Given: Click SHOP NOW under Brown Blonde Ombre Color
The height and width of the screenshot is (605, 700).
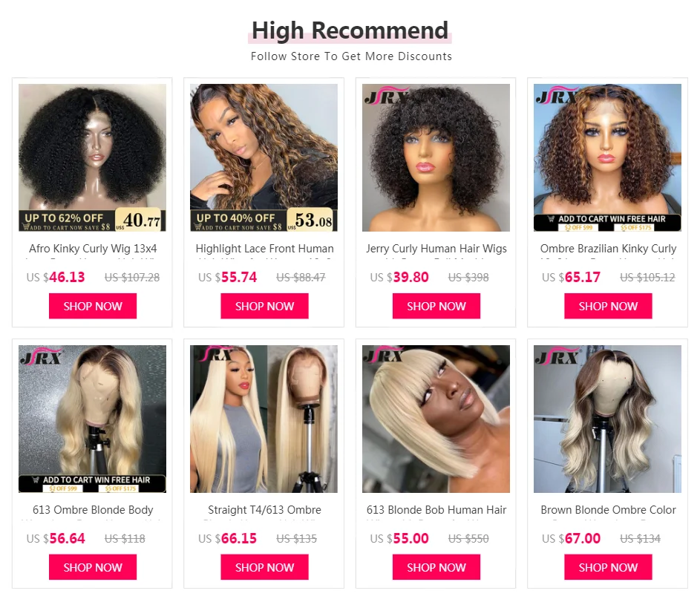Looking at the screenshot, I should (x=608, y=567).
